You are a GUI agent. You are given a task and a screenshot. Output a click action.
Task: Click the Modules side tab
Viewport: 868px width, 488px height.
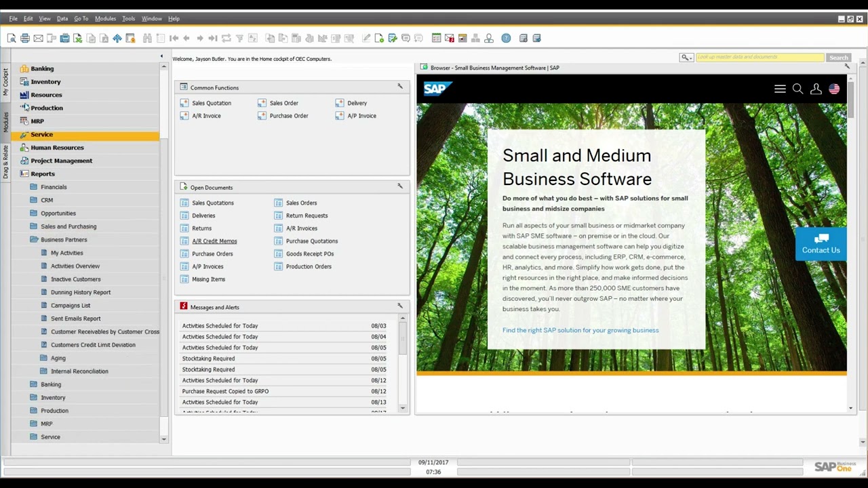click(5, 123)
